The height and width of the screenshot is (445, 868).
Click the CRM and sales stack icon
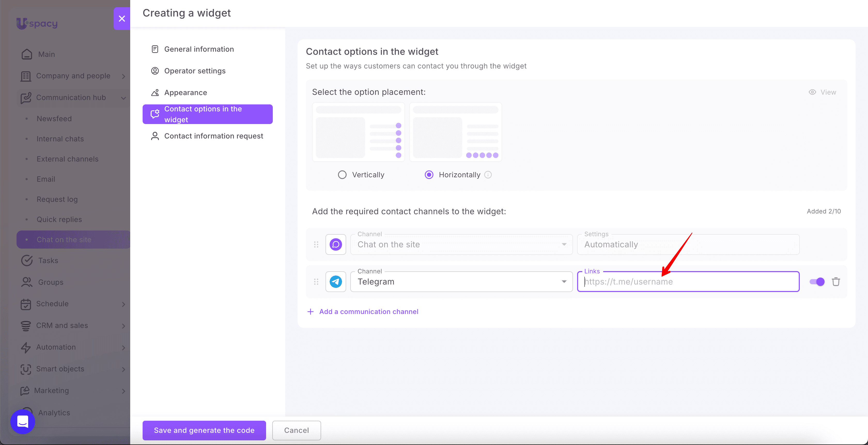tap(26, 326)
